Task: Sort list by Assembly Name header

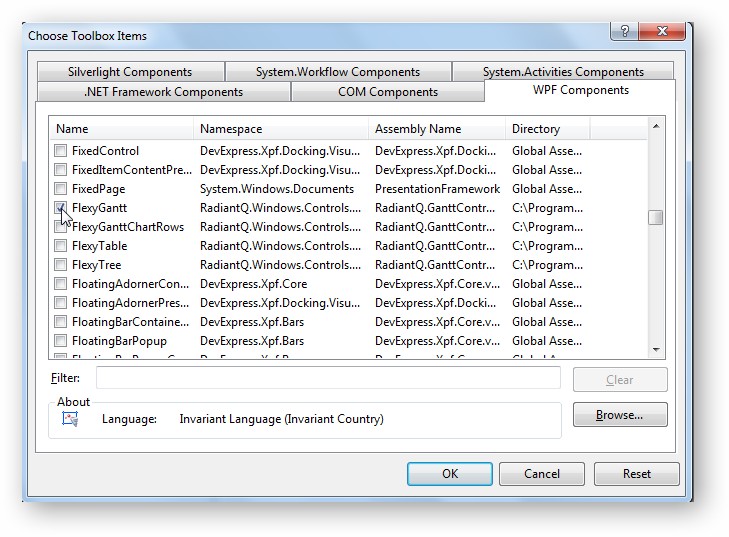Action: 436,129
